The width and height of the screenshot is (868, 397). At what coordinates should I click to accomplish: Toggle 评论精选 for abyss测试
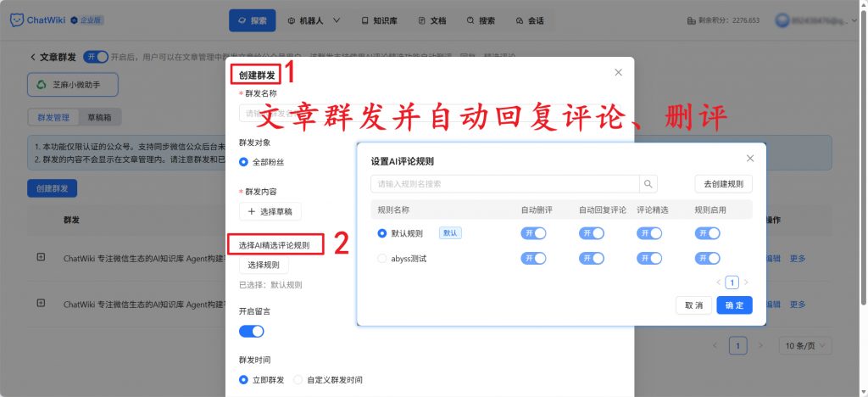tap(649, 258)
